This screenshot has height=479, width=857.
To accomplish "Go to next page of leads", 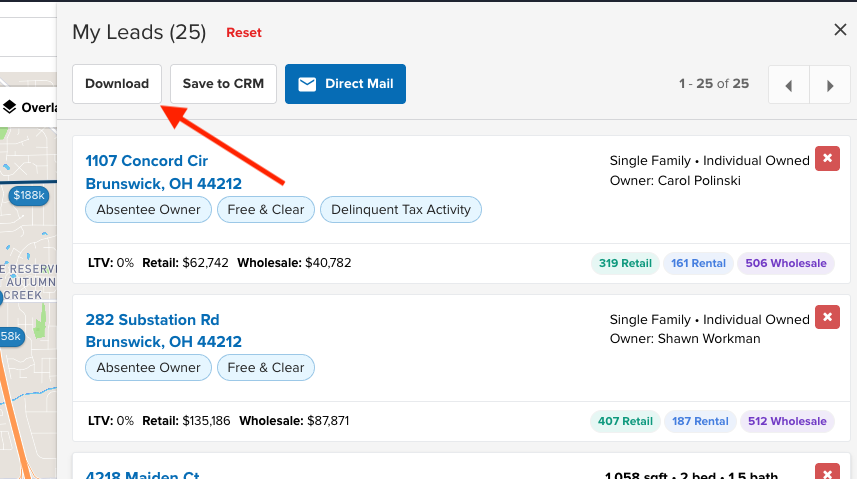I will pos(830,85).
